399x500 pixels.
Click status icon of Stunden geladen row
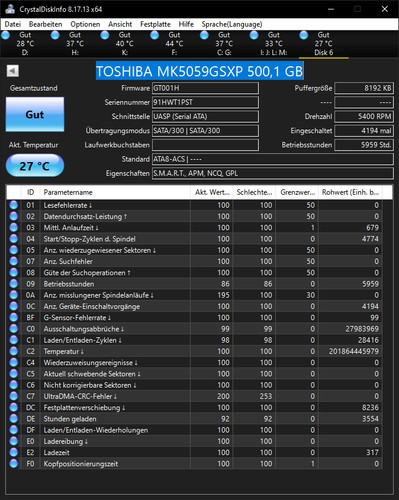click(x=14, y=419)
